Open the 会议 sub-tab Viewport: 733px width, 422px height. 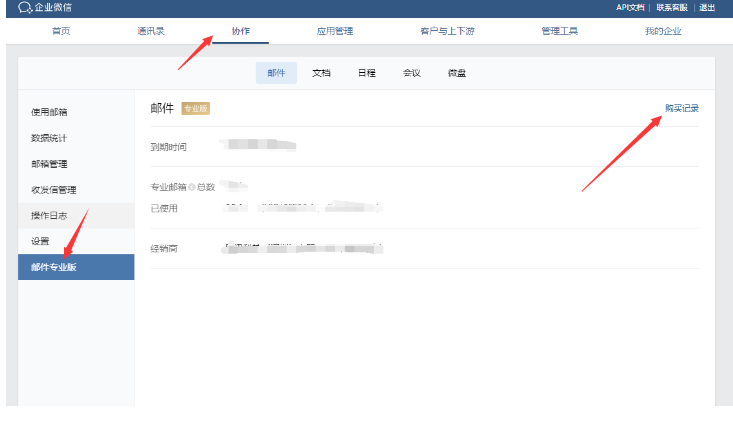coord(411,73)
